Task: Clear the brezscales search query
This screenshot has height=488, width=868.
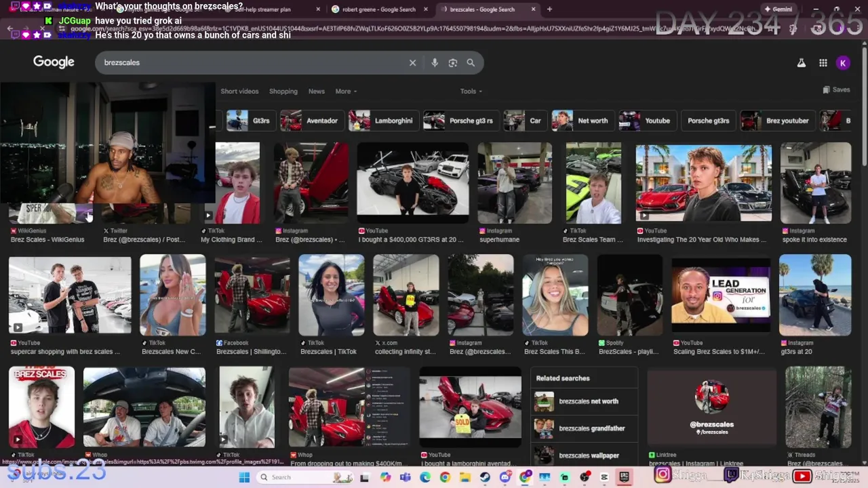Action: pos(412,62)
